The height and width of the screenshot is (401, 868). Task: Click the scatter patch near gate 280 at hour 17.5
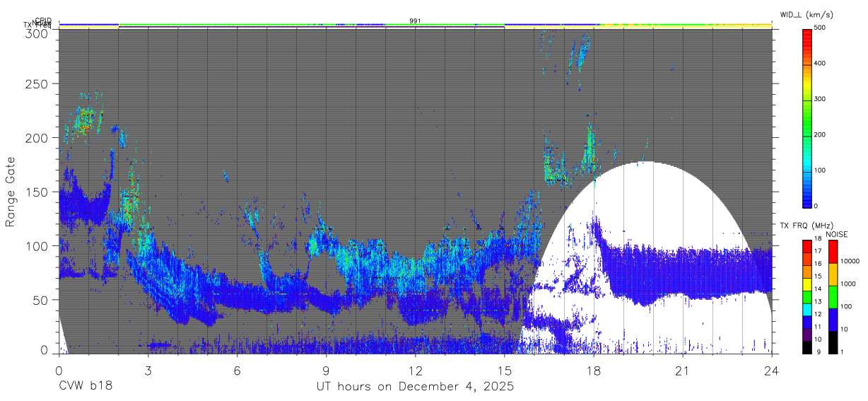578,54
